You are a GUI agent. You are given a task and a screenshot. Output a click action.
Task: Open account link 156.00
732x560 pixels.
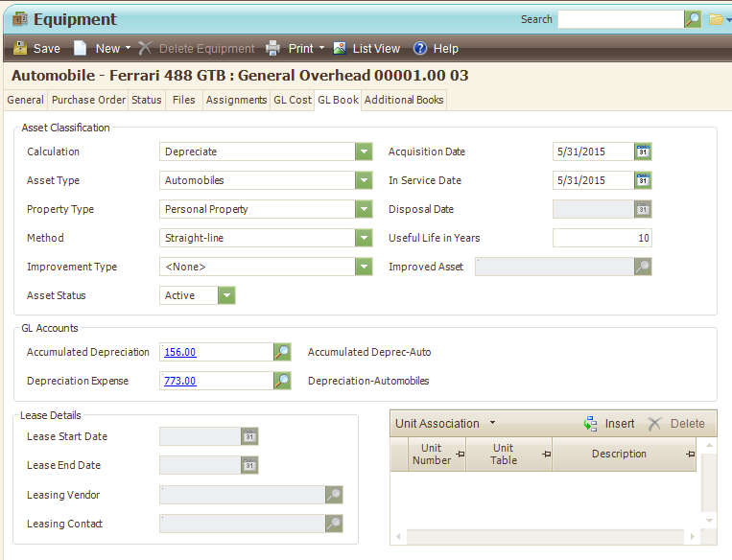[x=180, y=352]
